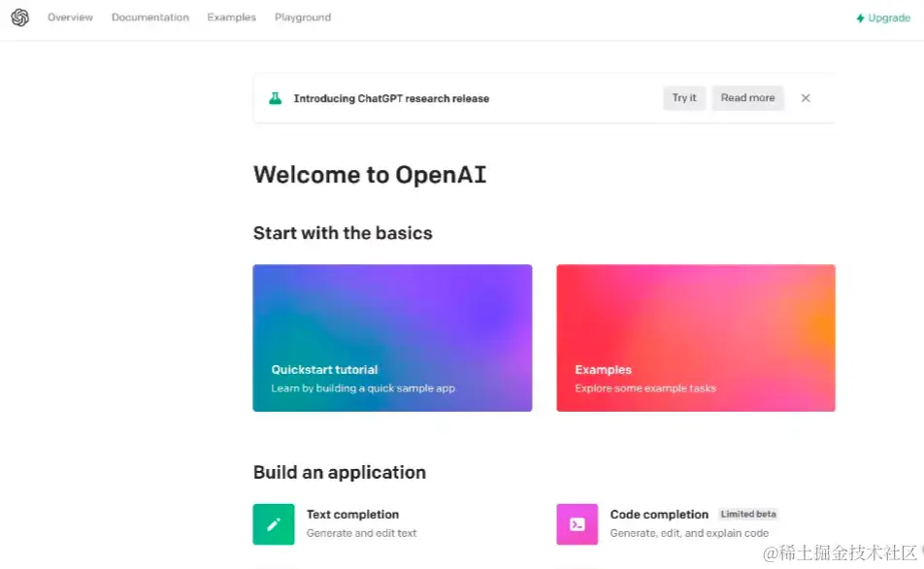The width and height of the screenshot is (924, 569).
Task: Click the Explore some example tasks text
Action: coord(645,388)
